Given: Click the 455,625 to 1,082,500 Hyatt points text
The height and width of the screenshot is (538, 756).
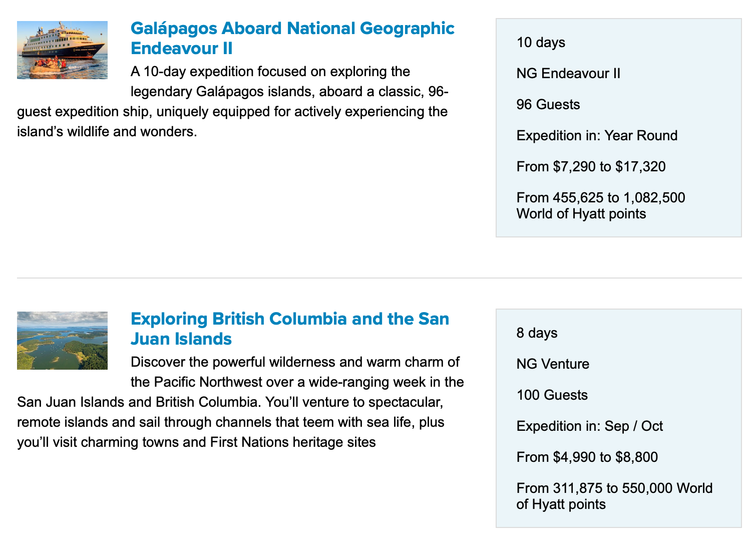Looking at the screenshot, I should 601,206.
